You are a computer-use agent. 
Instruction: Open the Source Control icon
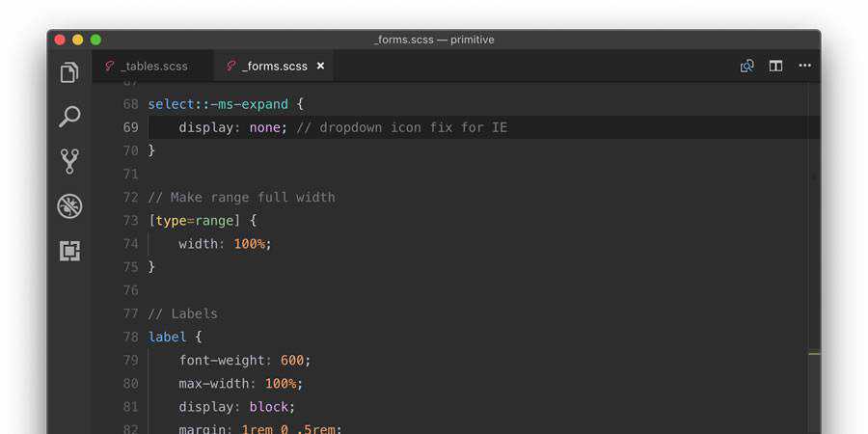tap(69, 161)
